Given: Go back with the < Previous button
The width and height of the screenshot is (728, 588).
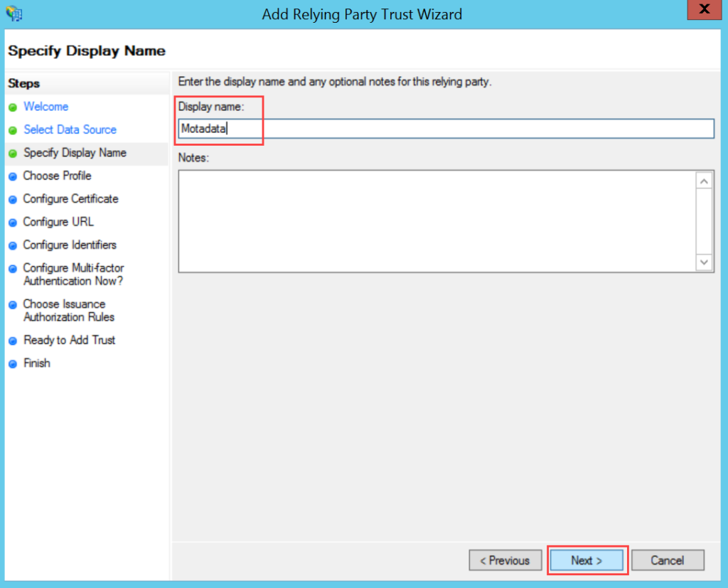Looking at the screenshot, I should click(x=505, y=560).
